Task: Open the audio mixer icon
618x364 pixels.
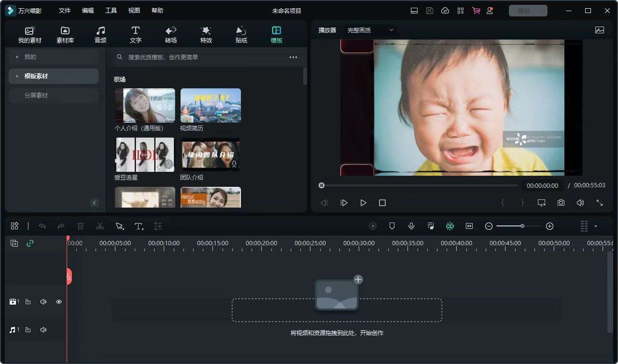Action: (430, 226)
